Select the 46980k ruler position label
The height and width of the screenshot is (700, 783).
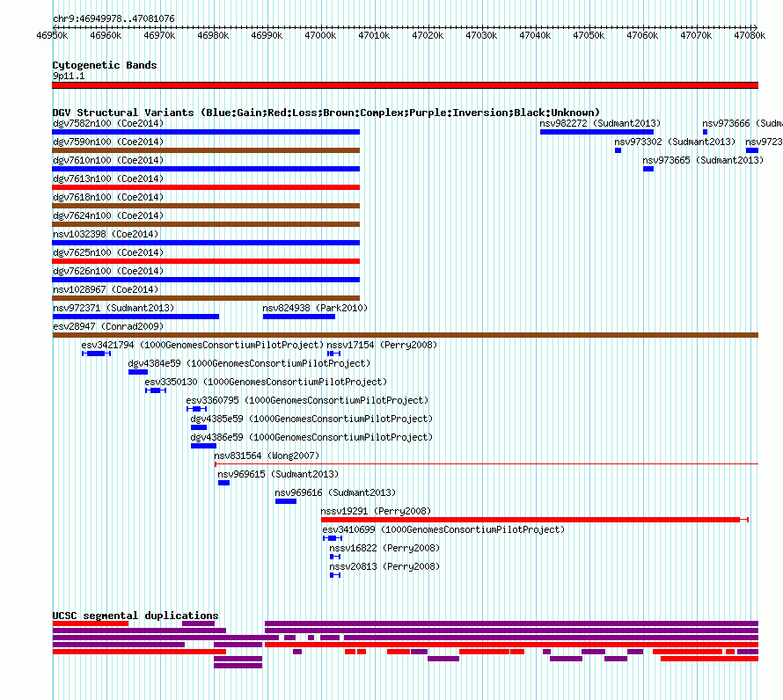coord(213,35)
